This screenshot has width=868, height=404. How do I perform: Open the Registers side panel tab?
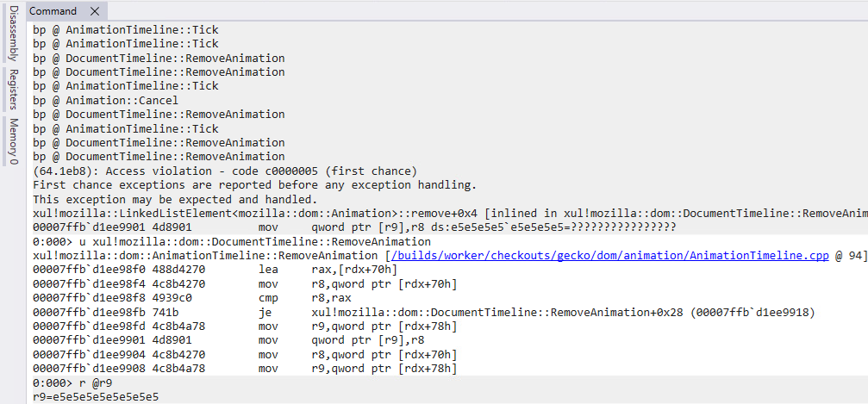(13, 90)
